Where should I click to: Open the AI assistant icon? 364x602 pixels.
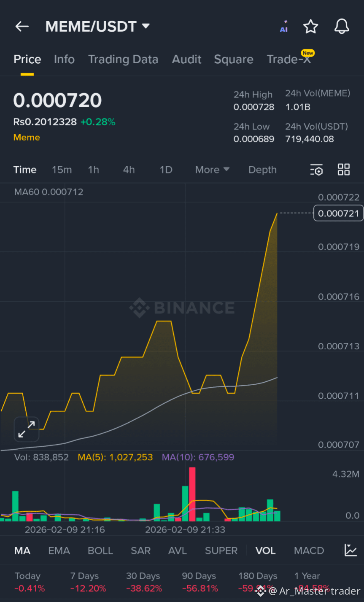pyautogui.click(x=284, y=27)
